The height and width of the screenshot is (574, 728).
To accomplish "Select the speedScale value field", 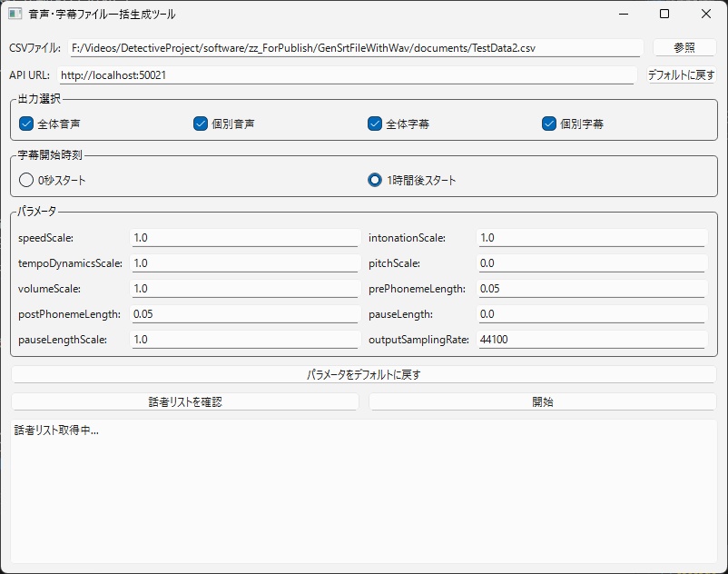I will 245,237.
